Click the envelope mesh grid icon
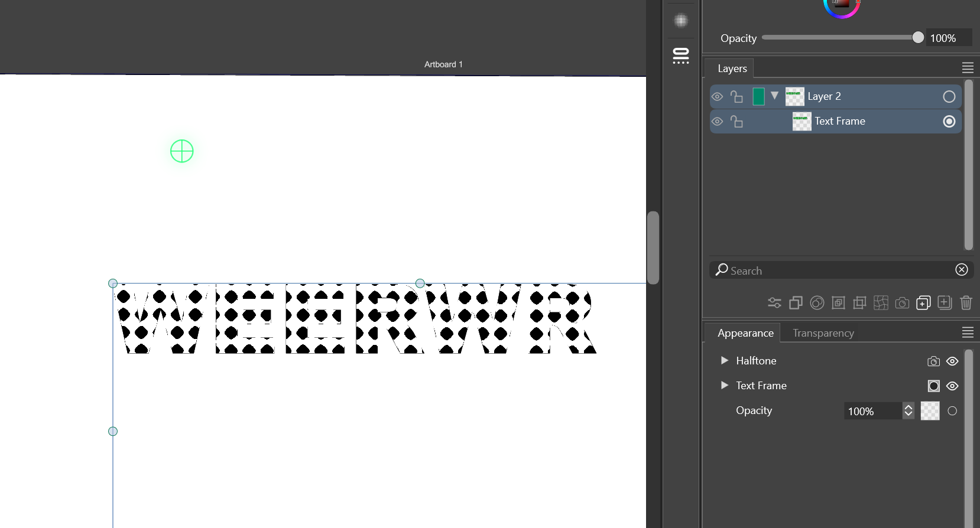The image size is (980, 528). 881,303
